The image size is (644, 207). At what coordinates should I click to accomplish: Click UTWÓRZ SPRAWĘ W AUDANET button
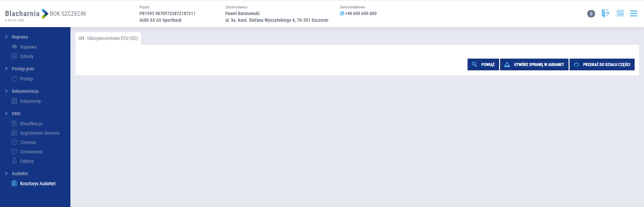point(534,64)
